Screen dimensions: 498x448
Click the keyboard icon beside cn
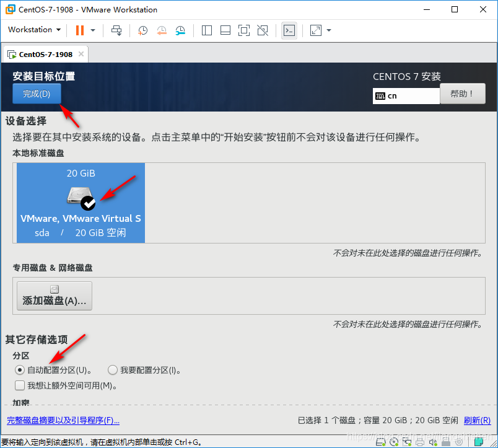pos(380,96)
